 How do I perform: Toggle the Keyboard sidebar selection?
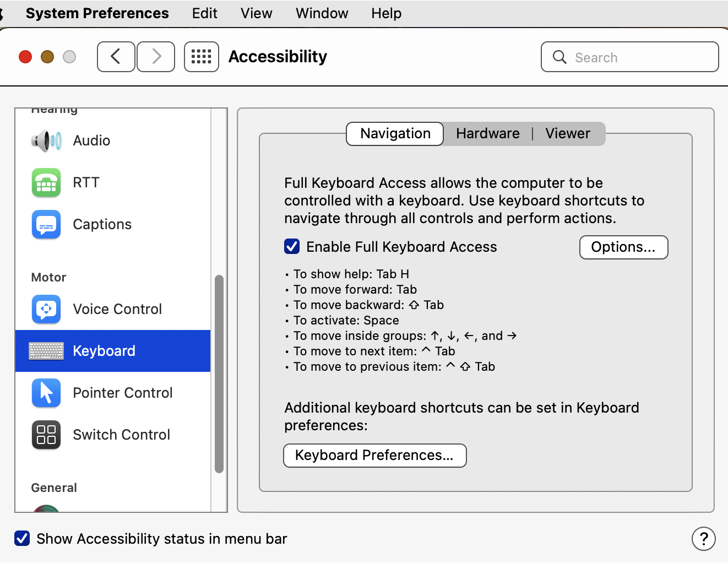104,351
